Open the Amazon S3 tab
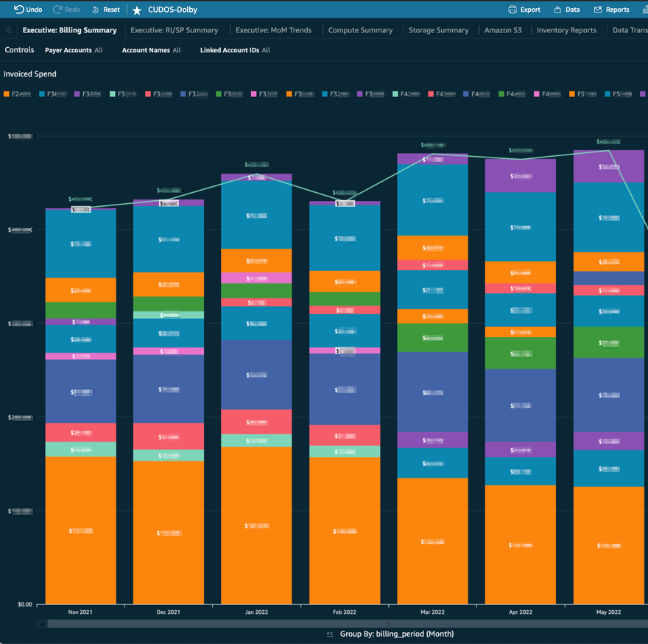 click(x=503, y=30)
